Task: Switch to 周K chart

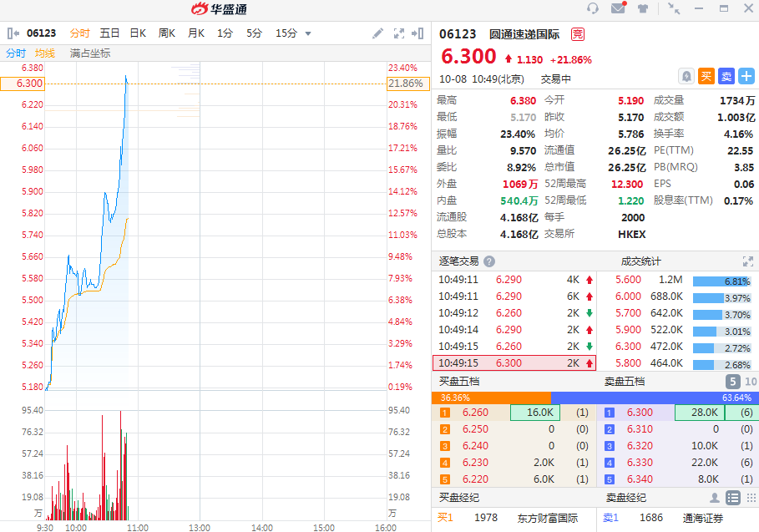Action: coord(166,33)
